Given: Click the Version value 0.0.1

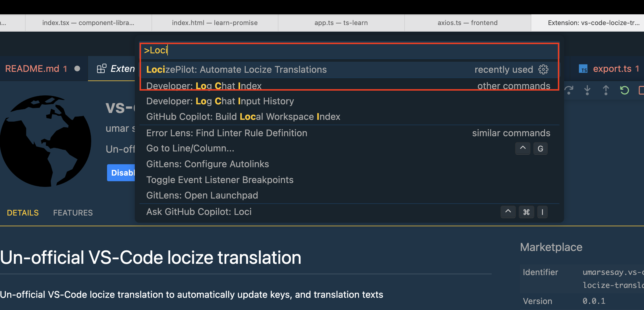Looking at the screenshot, I should (594, 301).
